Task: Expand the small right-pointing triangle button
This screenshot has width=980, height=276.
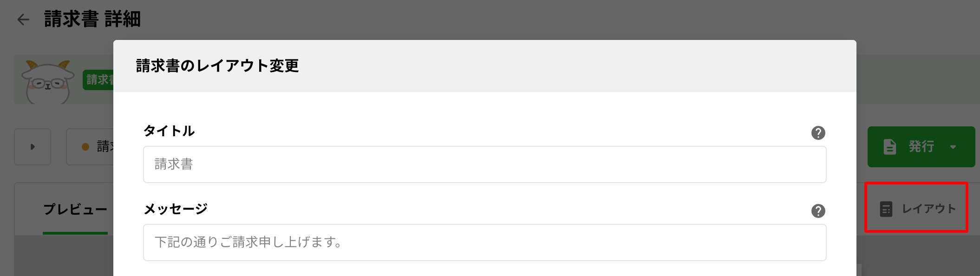Action: (33, 147)
